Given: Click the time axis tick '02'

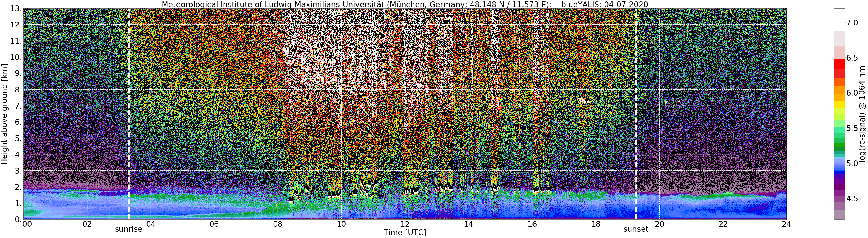Looking at the screenshot, I should pos(87,224).
